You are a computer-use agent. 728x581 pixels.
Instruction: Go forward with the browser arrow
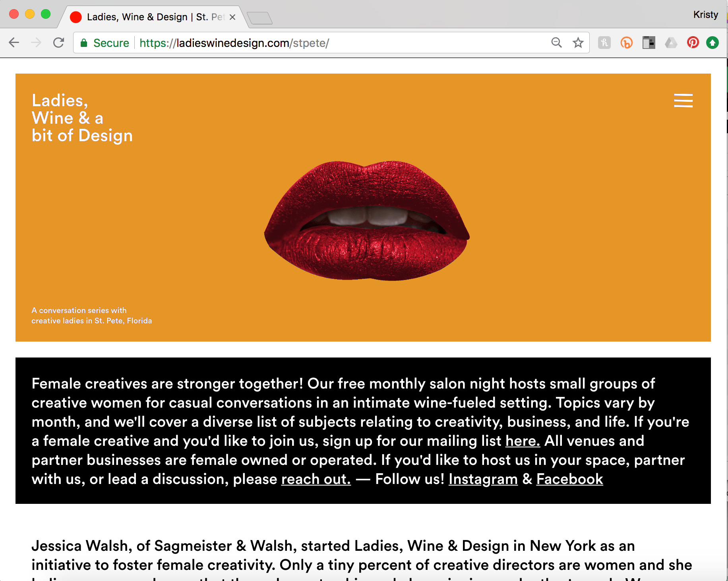[x=36, y=43]
